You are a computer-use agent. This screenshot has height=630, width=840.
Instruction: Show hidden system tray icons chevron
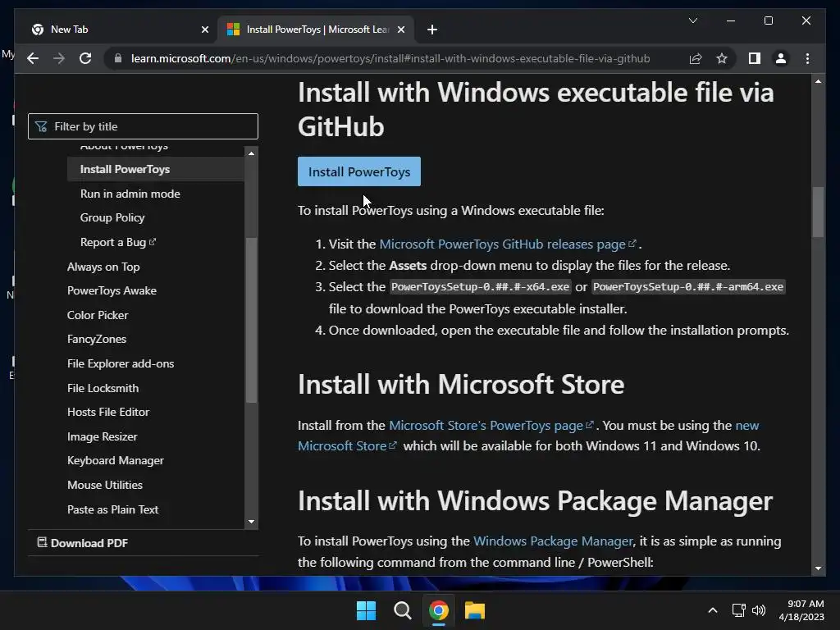point(713,610)
